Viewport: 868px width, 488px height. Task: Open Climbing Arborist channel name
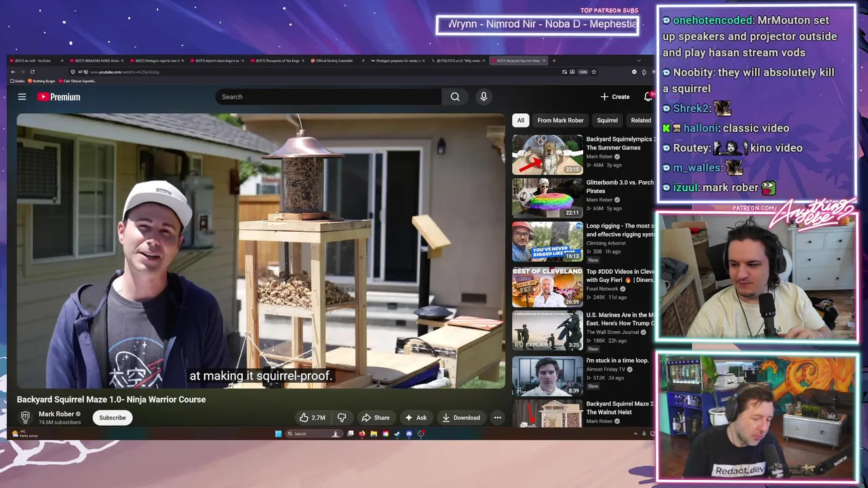point(606,243)
